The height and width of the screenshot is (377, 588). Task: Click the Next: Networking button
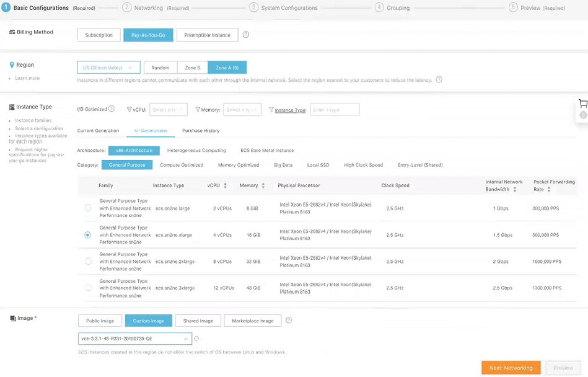(511, 368)
